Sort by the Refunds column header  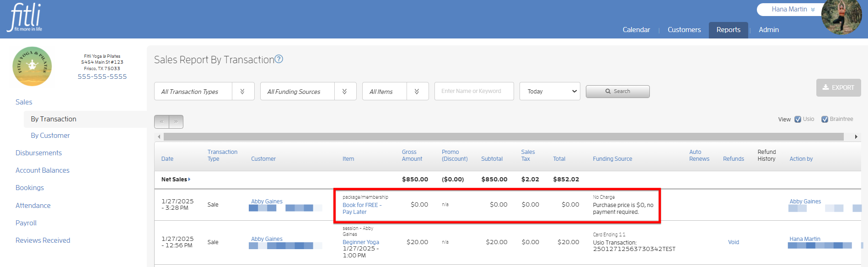pos(734,159)
